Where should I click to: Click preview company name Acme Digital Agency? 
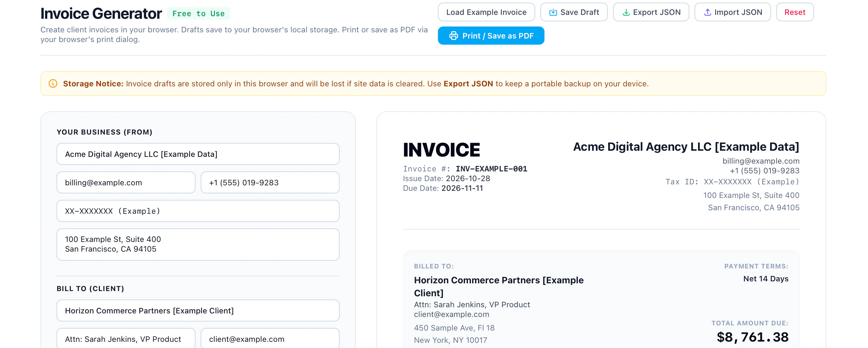pos(686,147)
